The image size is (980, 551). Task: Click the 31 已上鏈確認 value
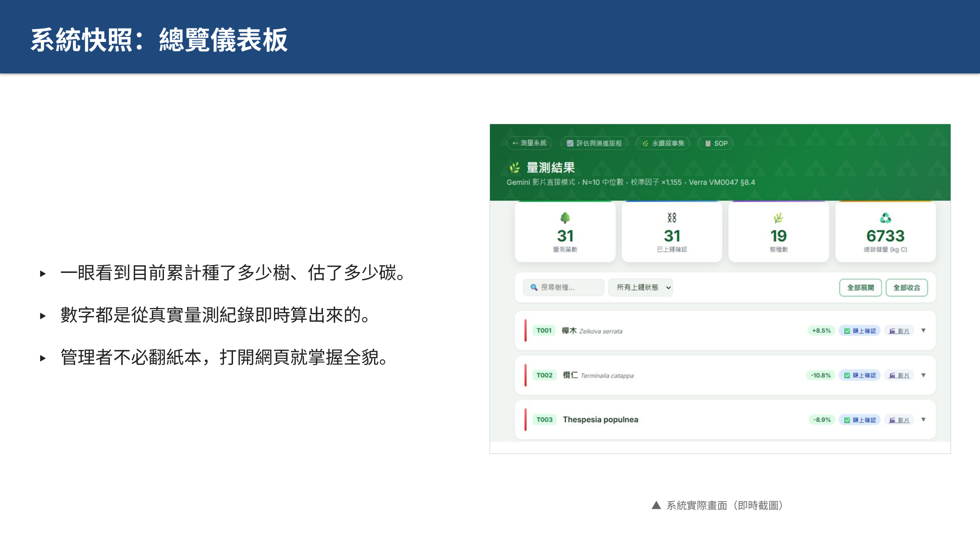(x=672, y=236)
